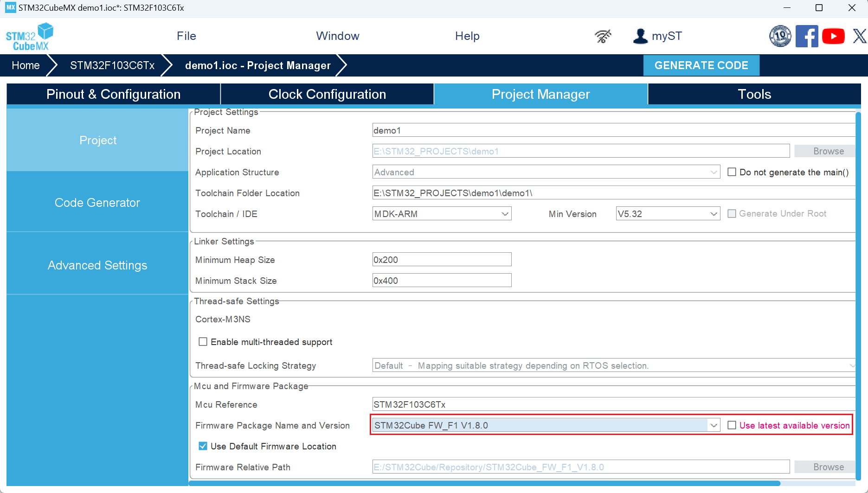868x493 pixels.
Task: Select the Project Manager tab
Action: (x=540, y=94)
